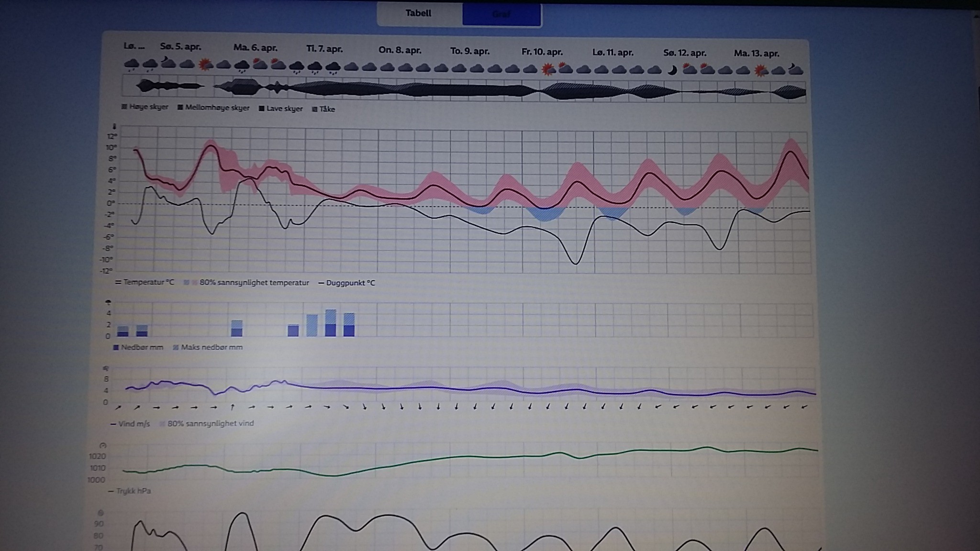The image size is (980, 551).
Task: Click the On. 8. apr. day heading
Action: coord(400,50)
